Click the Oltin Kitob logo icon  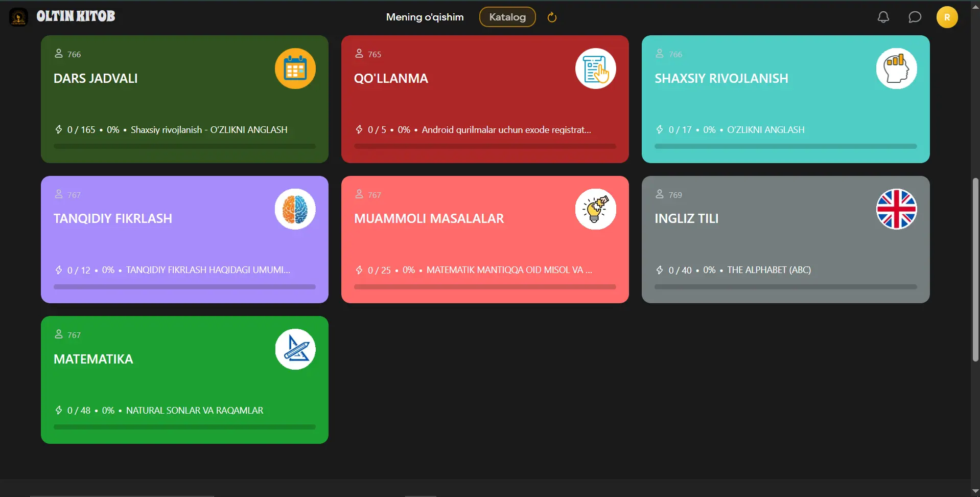tap(18, 17)
